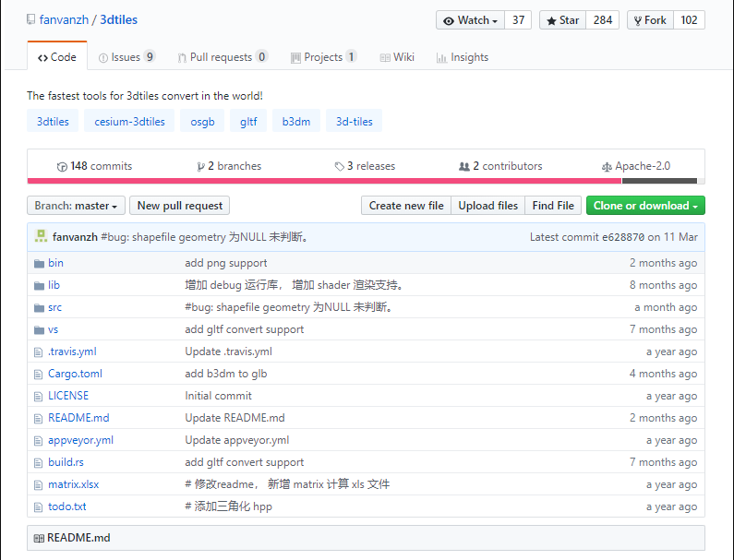Click the file icon next to Cargo.toml
Screen dimensions: 734x560
tap(39, 375)
